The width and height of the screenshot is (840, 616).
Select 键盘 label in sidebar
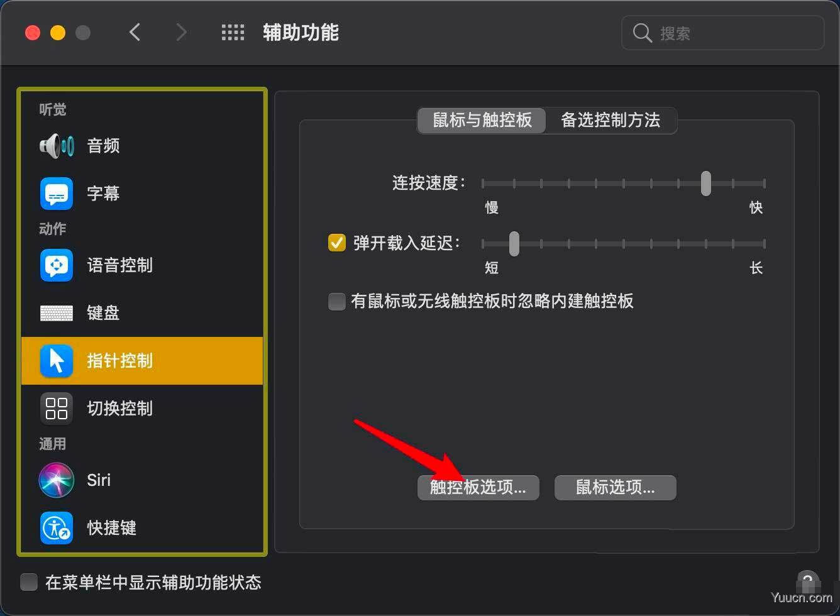point(103,312)
